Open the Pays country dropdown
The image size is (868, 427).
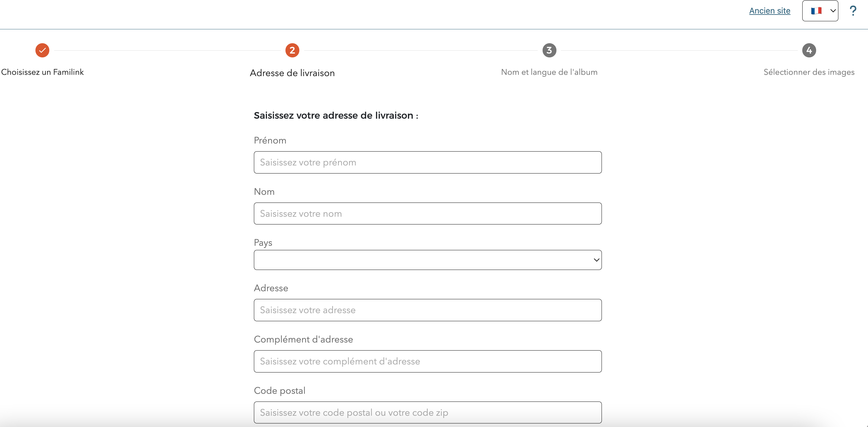point(427,260)
